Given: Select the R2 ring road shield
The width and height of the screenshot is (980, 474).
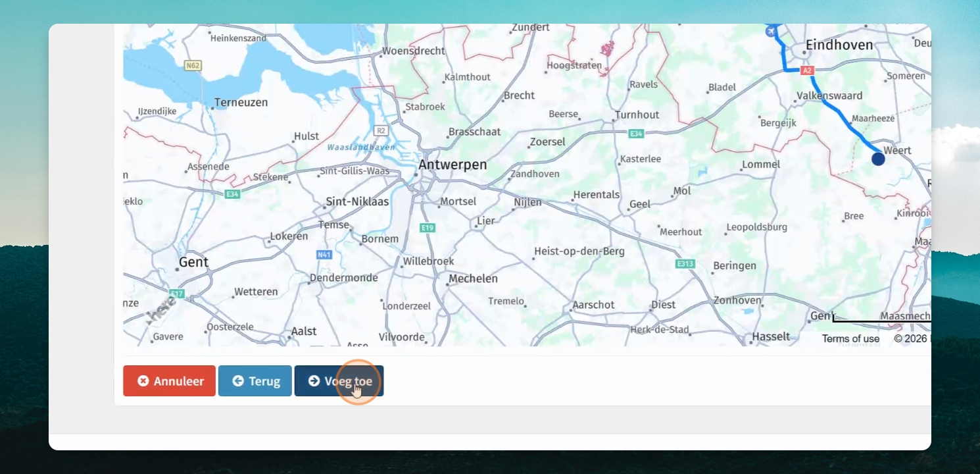Looking at the screenshot, I should 380,130.
